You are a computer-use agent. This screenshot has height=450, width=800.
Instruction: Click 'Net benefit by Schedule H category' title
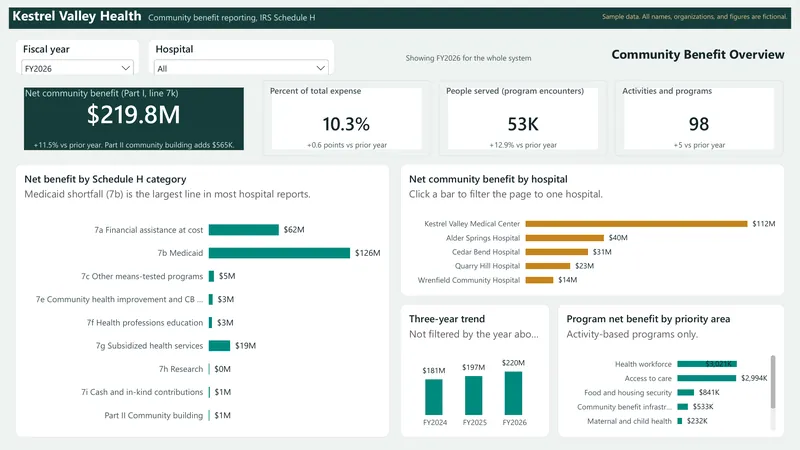pos(105,179)
